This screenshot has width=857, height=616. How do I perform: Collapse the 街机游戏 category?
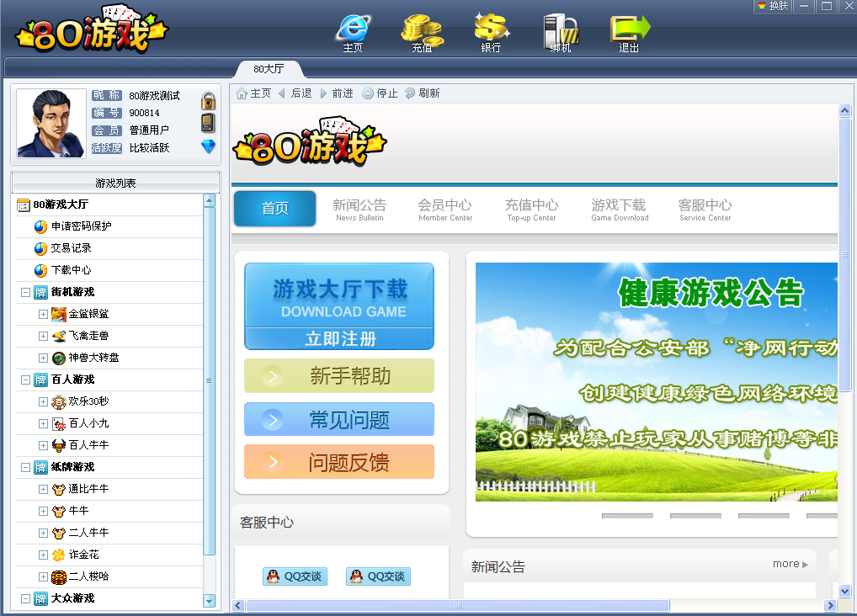[x=25, y=292]
